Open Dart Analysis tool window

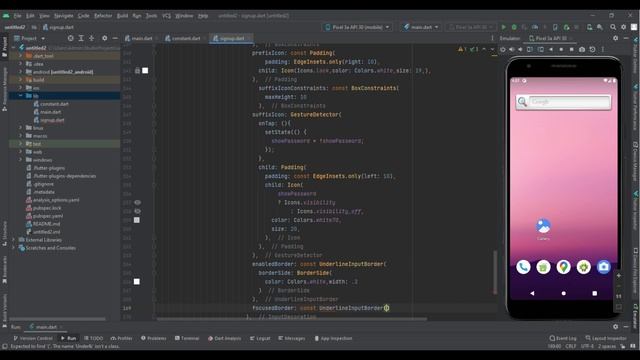pyautogui.click(x=224, y=338)
